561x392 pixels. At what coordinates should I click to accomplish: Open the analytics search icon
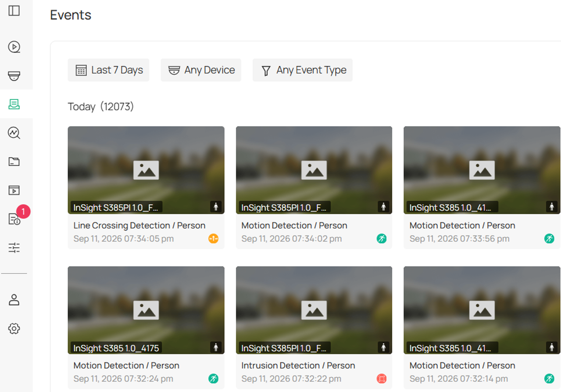coord(14,133)
